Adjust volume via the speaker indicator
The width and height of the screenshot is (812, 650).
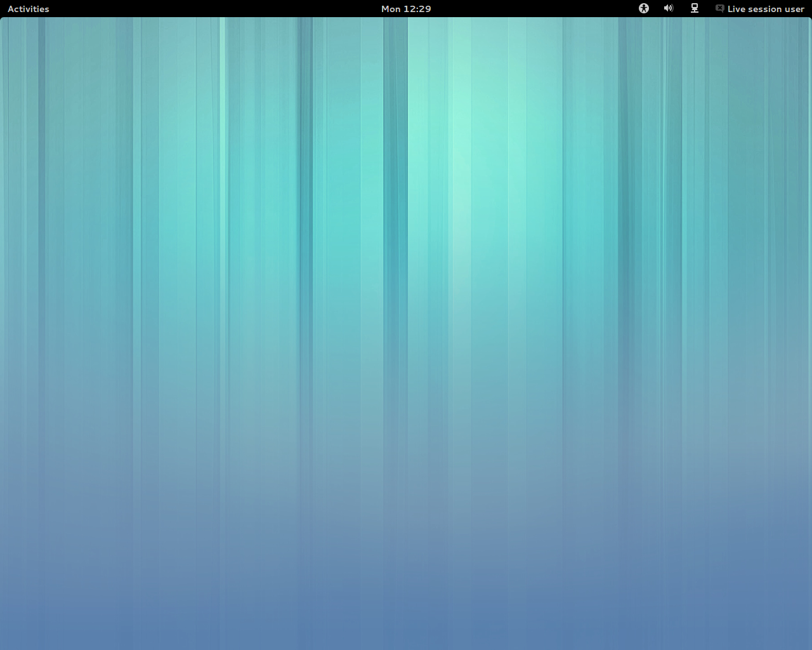(668, 8)
